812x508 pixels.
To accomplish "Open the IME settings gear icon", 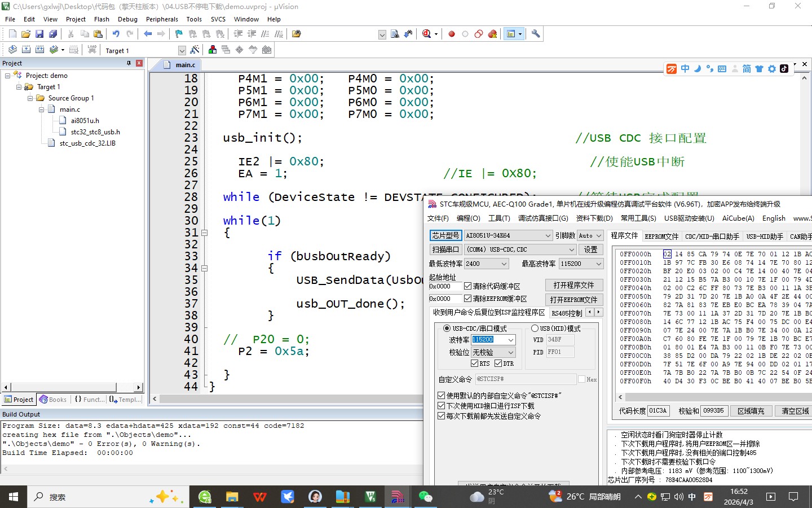I will click(772, 69).
